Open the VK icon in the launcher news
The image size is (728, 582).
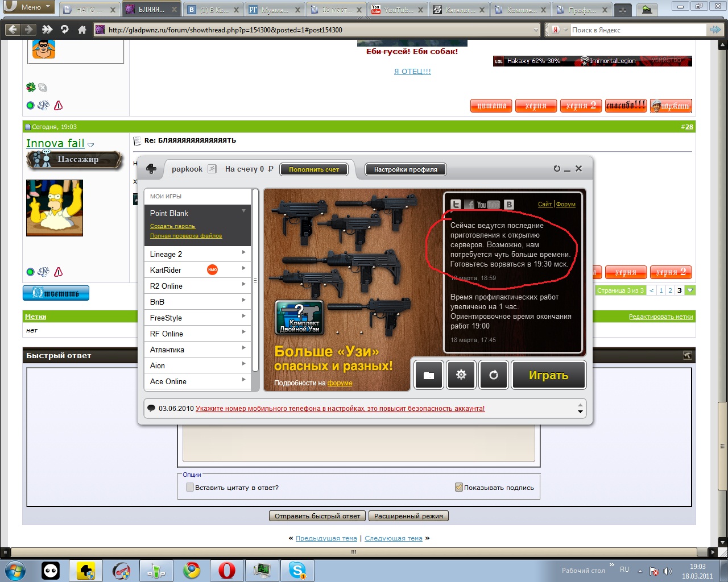tap(508, 205)
